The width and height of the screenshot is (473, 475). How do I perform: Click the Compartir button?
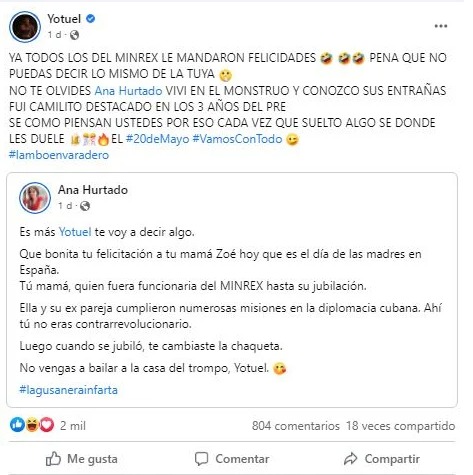click(x=382, y=459)
